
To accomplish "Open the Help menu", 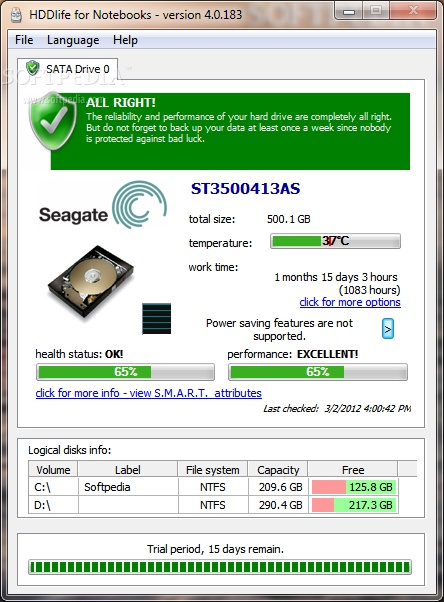I will 125,40.
